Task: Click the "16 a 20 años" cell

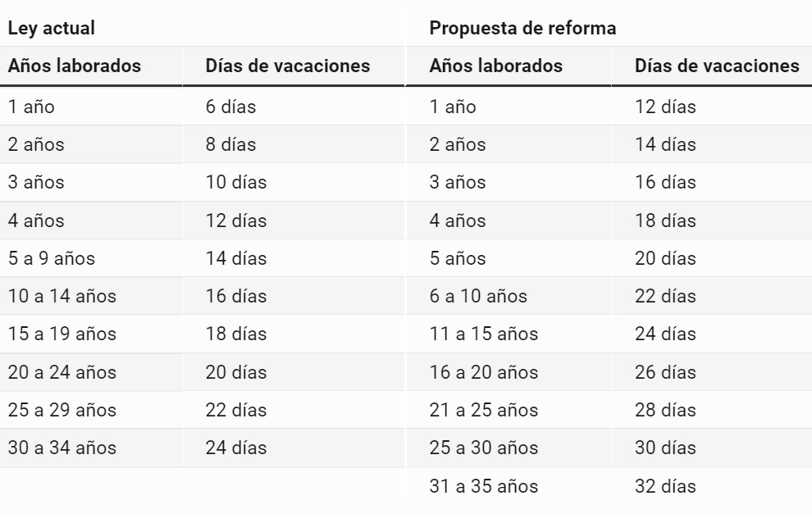Action: pyautogui.click(x=484, y=373)
